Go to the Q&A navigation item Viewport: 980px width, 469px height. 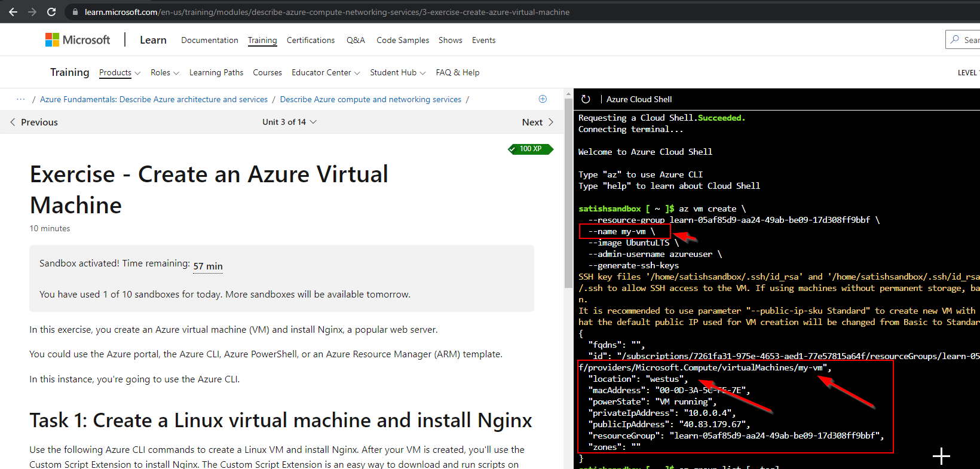[356, 40]
